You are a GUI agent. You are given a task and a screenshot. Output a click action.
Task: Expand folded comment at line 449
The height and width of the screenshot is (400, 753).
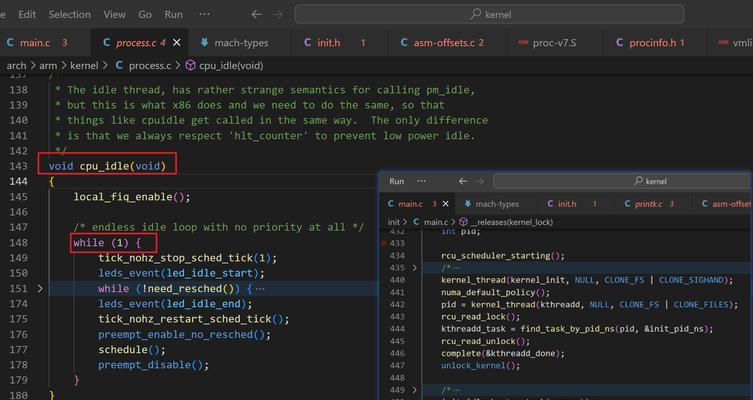pyautogui.click(x=414, y=390)
